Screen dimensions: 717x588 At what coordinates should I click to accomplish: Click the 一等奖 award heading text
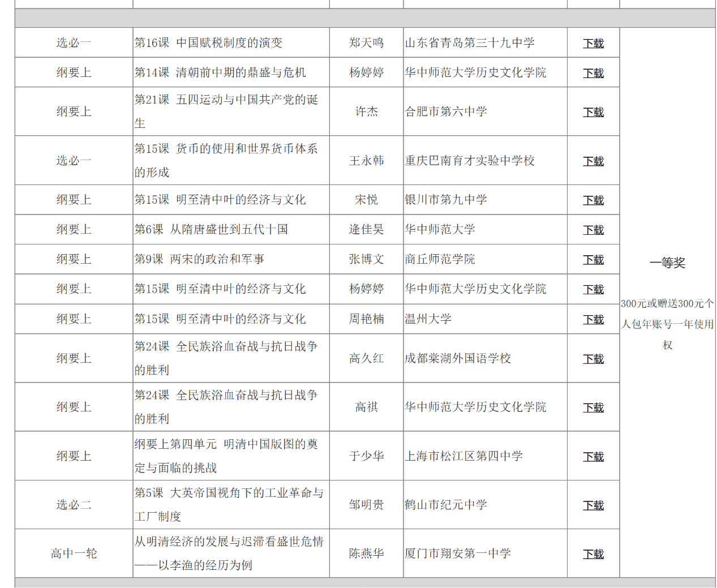point(667,263)
